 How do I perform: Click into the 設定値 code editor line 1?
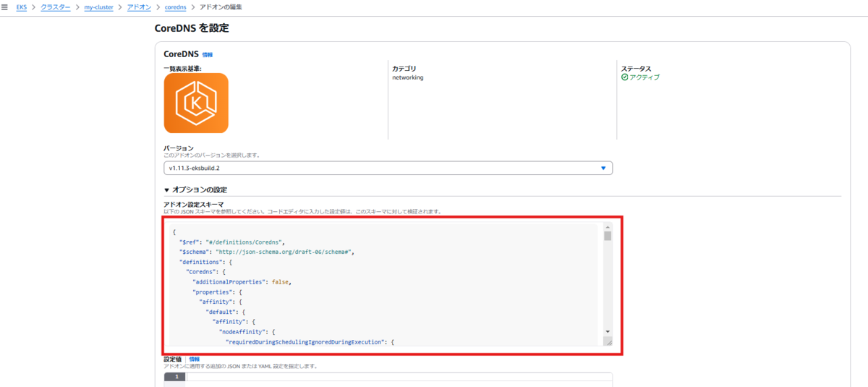point(399,377)
